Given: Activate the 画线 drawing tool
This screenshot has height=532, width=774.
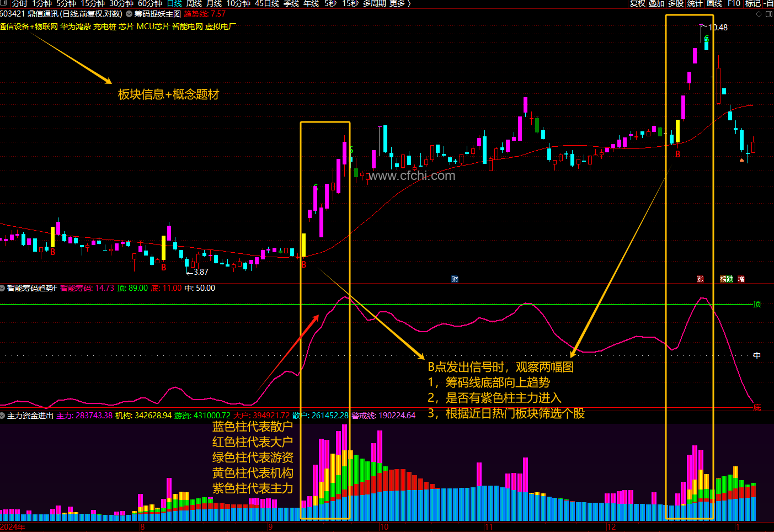Looking at the screenshot, I should pos(715,3).
